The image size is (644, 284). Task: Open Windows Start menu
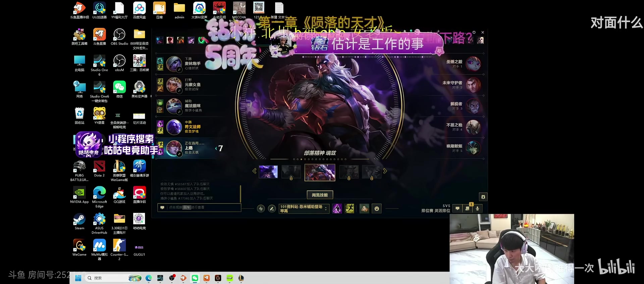tap(78, 278)
